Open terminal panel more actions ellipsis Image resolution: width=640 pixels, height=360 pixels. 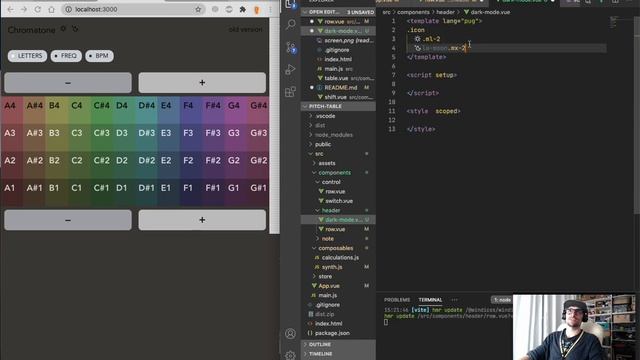[454, 300]
